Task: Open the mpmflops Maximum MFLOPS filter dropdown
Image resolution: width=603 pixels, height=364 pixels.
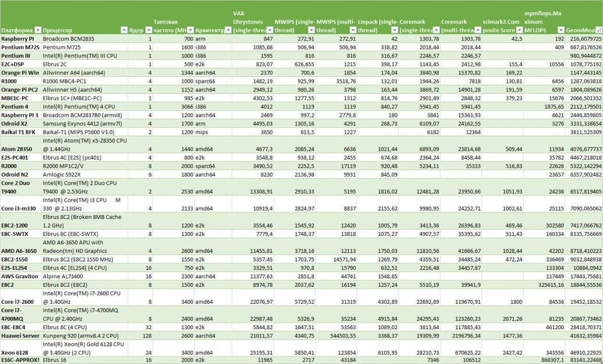Action: (x=561, y=31)
